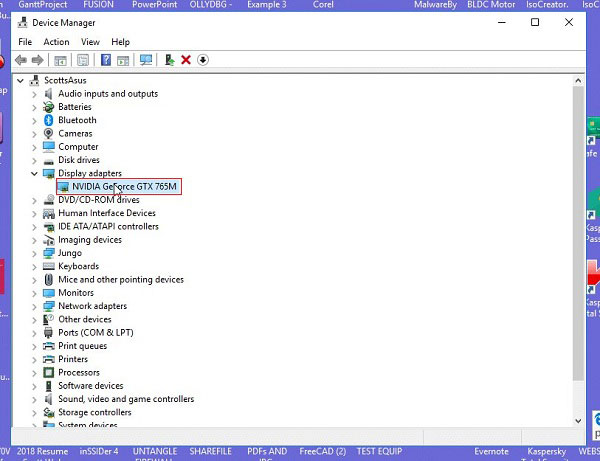Expand the Monitors node
This screenshot has height=461, width=600.
click(x=34, y=293)
